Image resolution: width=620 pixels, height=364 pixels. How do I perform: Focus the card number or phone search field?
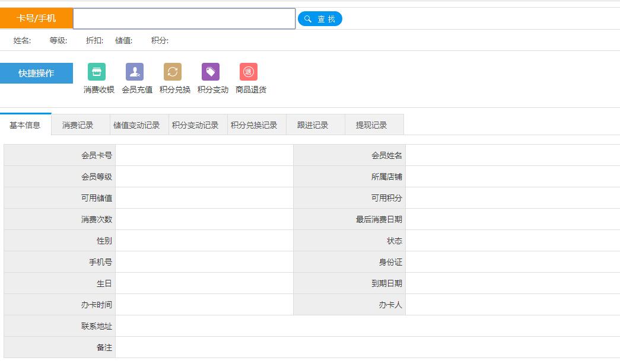pyautogui.click(x=184, y=19)
